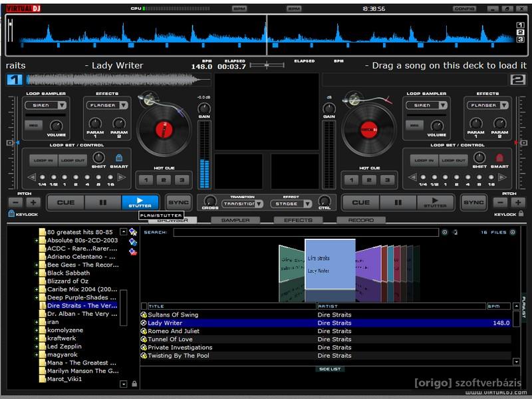Click deck 1 track progress waveform
The width and height of the screenshot is (532, 399).
(119, 80)
